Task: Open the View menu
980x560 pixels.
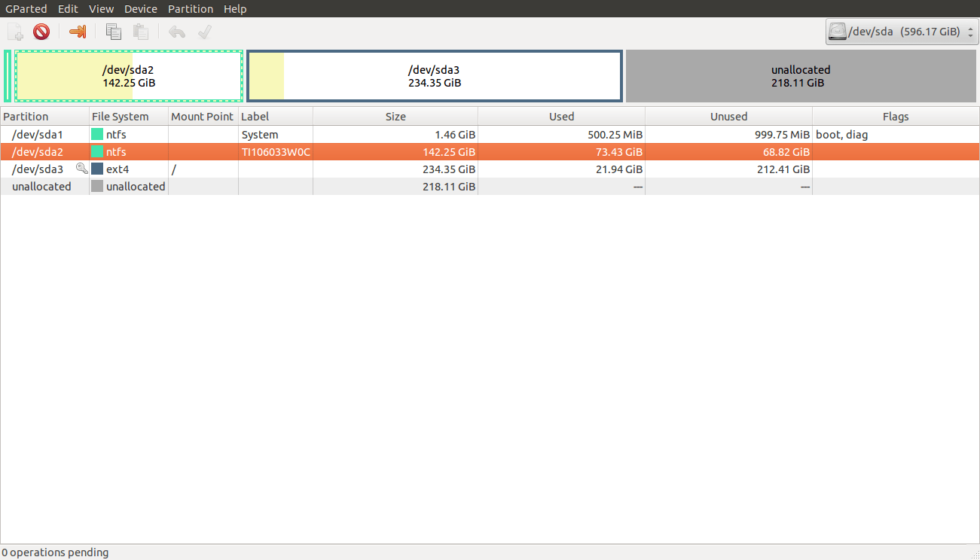Action: tap(101, 8)
